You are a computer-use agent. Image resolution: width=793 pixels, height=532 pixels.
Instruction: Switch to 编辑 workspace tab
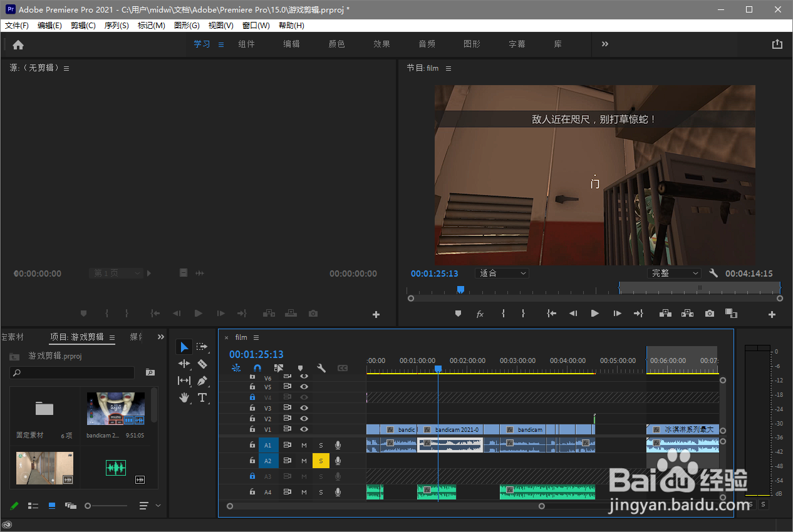[x=291, y=44]
